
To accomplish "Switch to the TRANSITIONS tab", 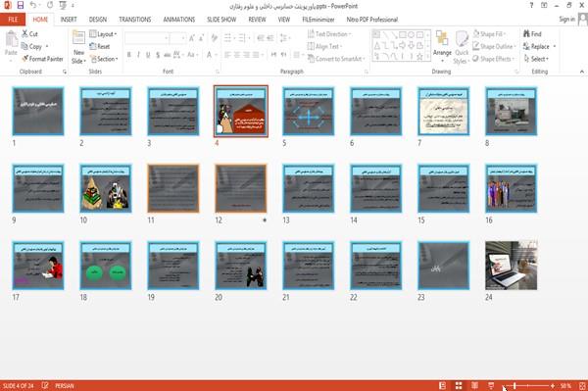I will click(x=135, y=20).
